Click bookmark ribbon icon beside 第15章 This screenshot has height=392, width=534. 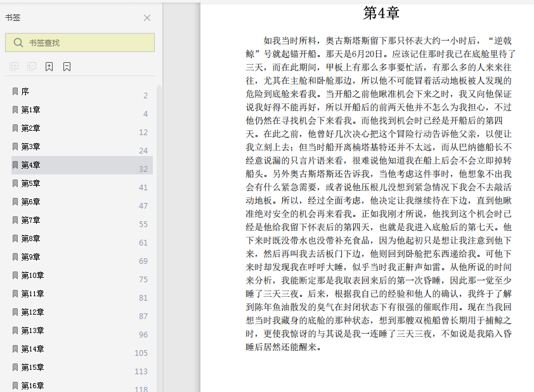click(15, 367)
